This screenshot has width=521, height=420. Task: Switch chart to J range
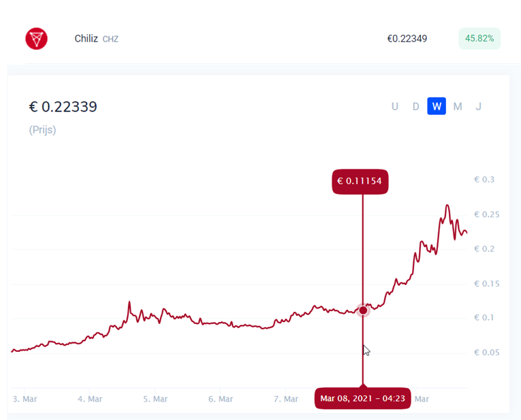click(478, 106)
